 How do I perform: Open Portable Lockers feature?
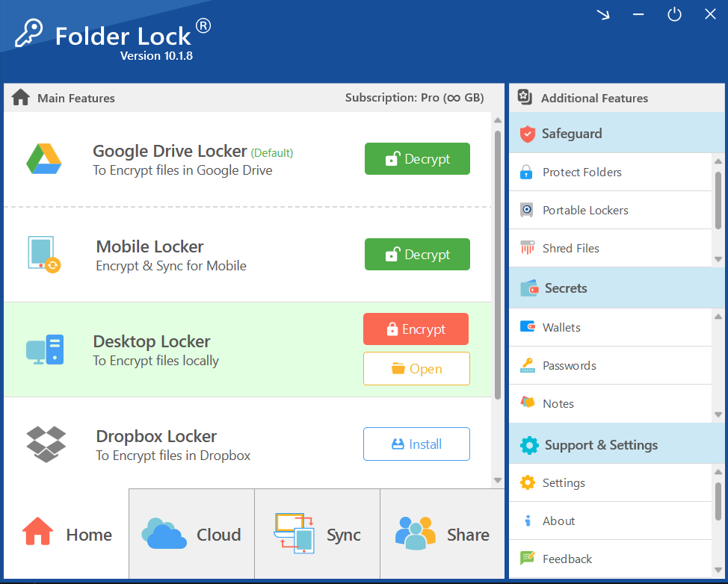click(x=610, y=210)
